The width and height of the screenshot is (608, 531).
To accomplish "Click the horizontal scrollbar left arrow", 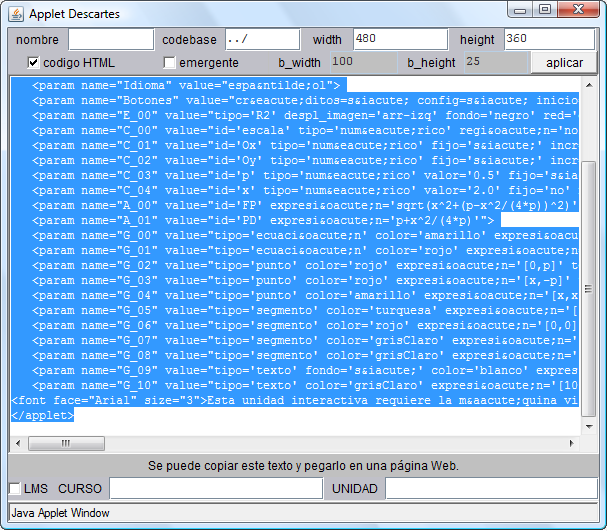I will click(18, 443).
